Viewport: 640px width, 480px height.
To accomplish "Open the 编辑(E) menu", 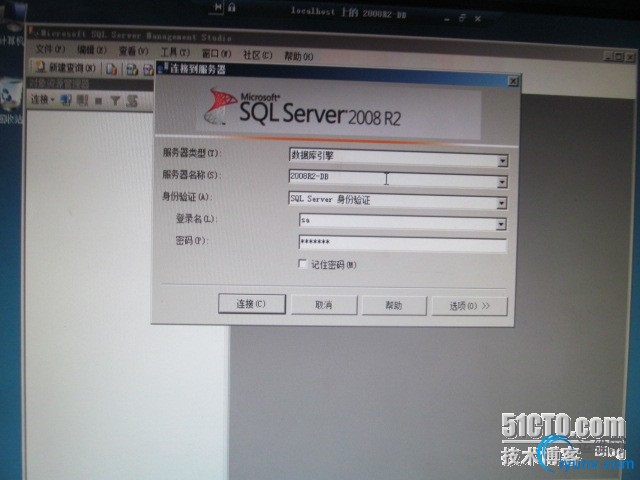I will click(x=91, y=50).
